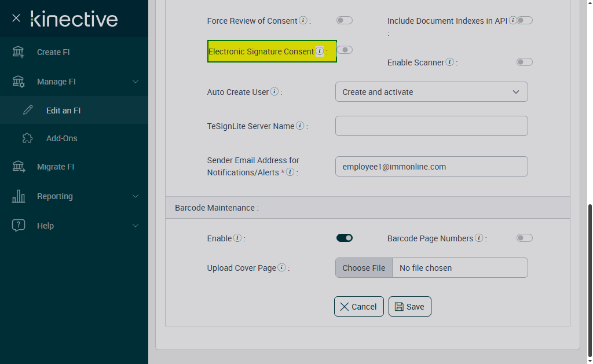
Task: Click info icon next to Auto Create User
Action: coord(274,91)
